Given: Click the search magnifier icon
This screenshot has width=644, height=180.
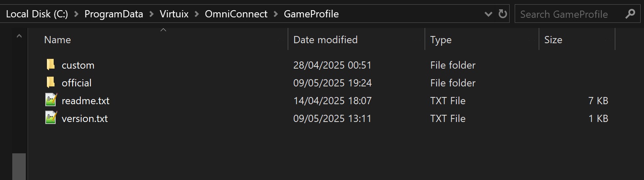Looking at the screenshot, I should point(630,14).
